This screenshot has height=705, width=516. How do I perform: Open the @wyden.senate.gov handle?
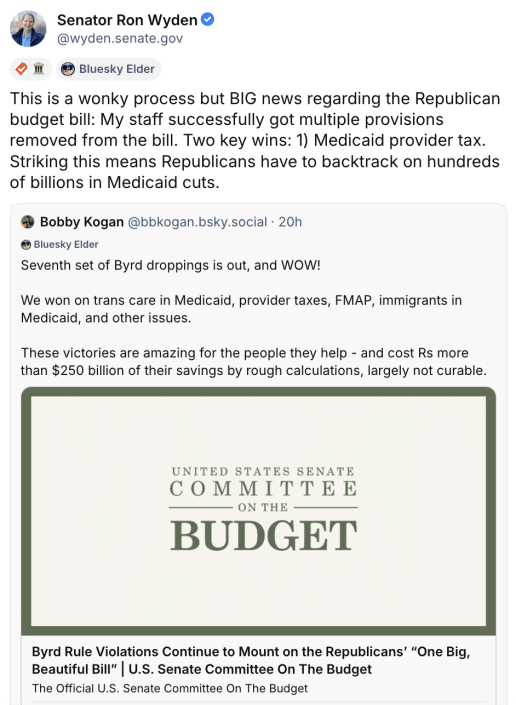tap(120, 39)
